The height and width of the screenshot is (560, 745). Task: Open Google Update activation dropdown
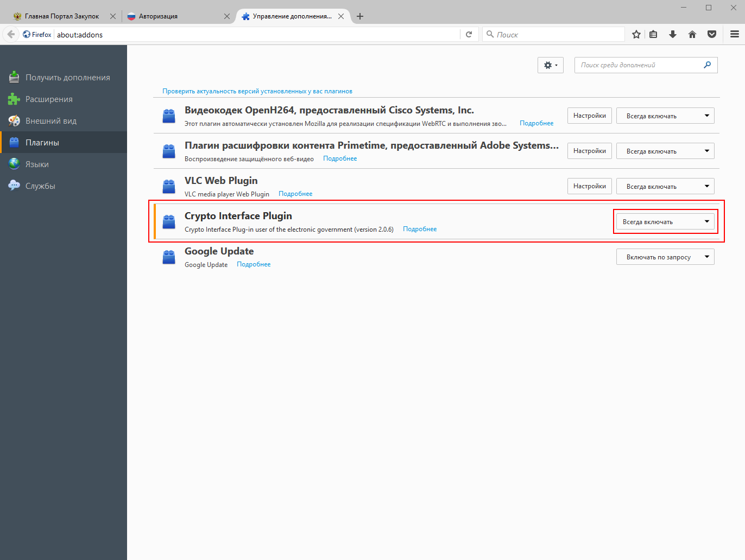point(665,257)
